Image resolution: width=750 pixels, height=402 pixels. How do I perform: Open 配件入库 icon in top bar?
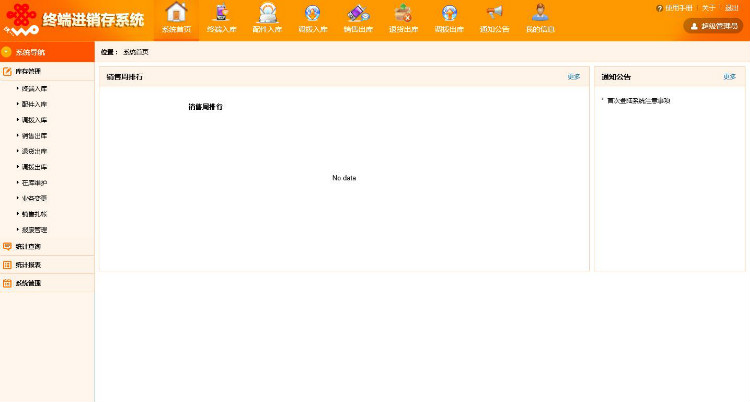(x=267, y=13)
